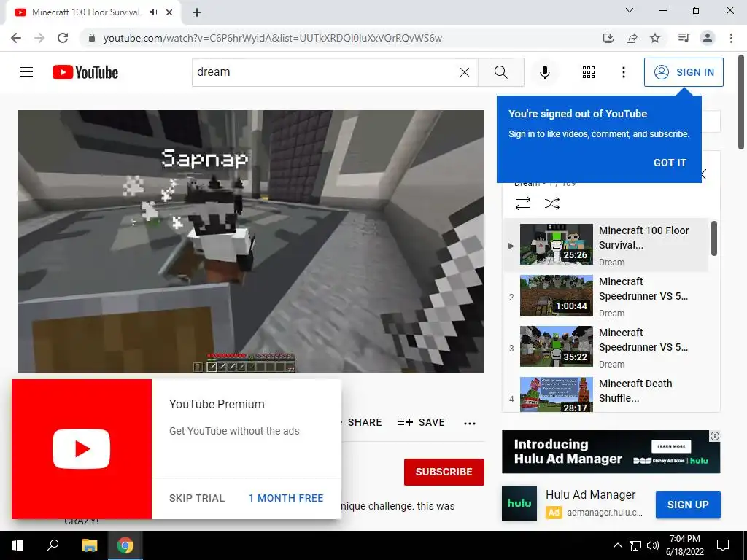Show hidden system tray icons

[x=617, y=545]
